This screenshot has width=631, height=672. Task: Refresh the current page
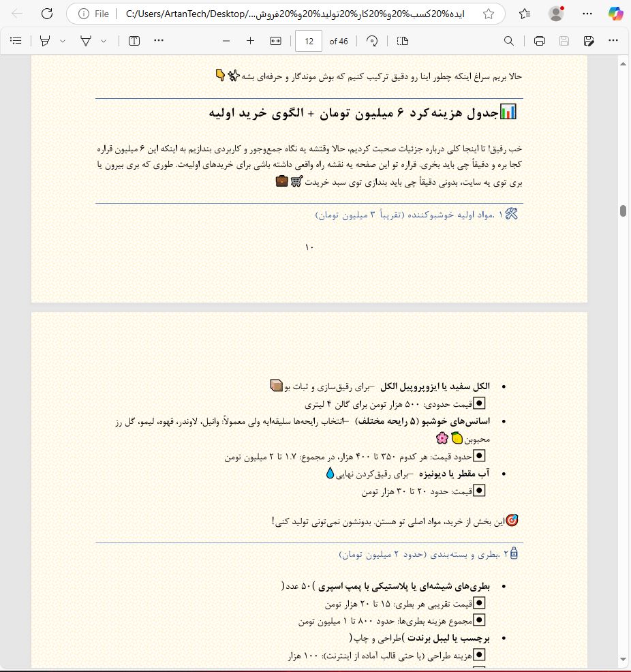click(x=46, y=13)
